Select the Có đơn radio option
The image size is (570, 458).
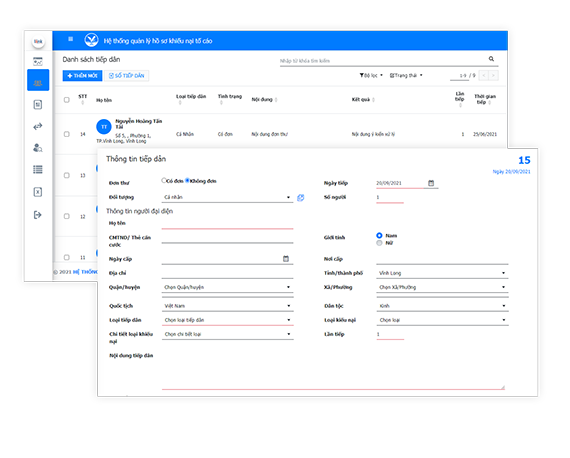[x=164, y=180]
